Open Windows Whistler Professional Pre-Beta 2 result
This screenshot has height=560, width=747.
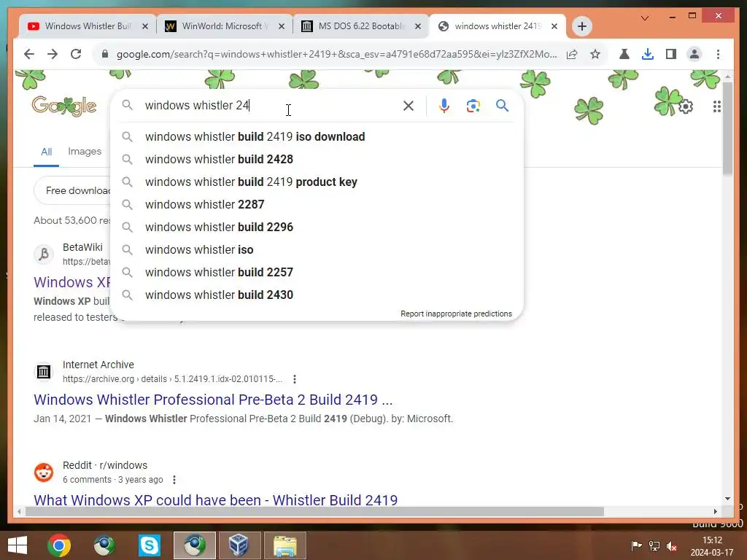coord(213,400)
